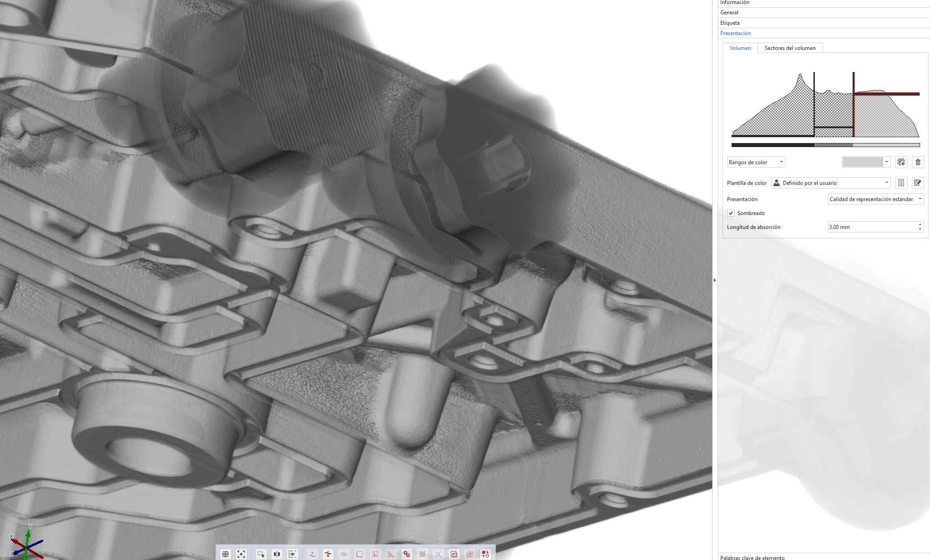
Task: Click the focus/center view icon
Action: pos(241,554)
